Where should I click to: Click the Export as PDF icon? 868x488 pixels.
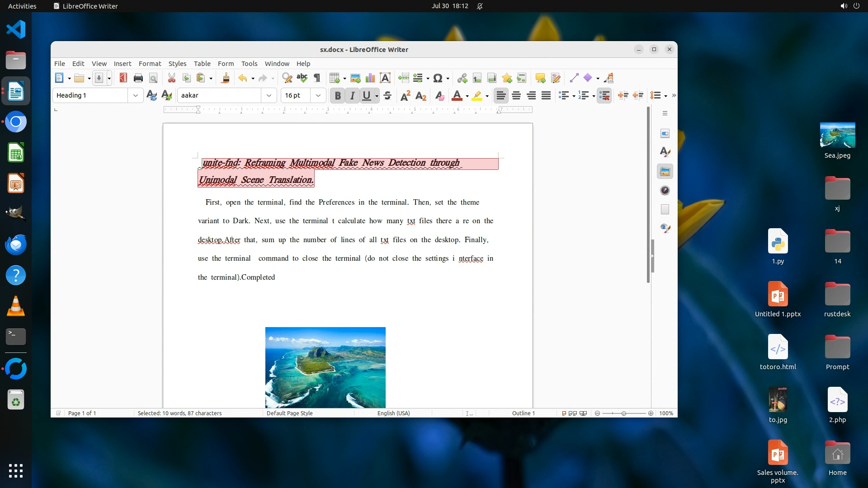pos(123,78)
